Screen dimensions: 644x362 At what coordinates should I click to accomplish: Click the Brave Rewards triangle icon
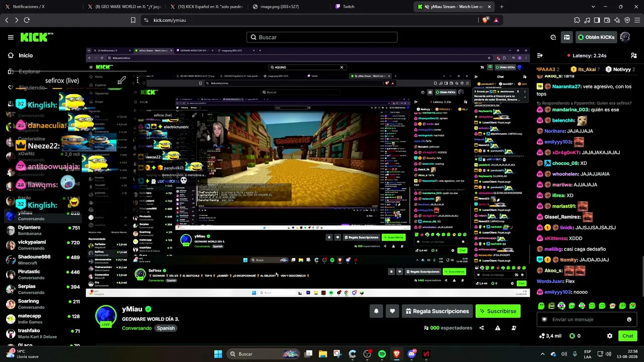click(x=496, y=20)
